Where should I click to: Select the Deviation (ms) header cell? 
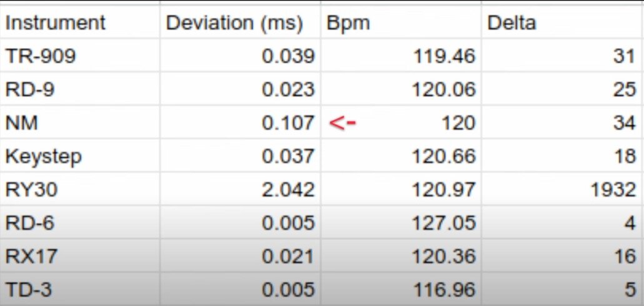(x=240, y=22)
